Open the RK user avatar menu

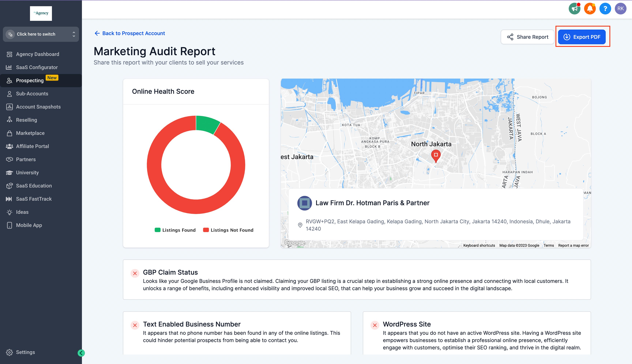620,9
